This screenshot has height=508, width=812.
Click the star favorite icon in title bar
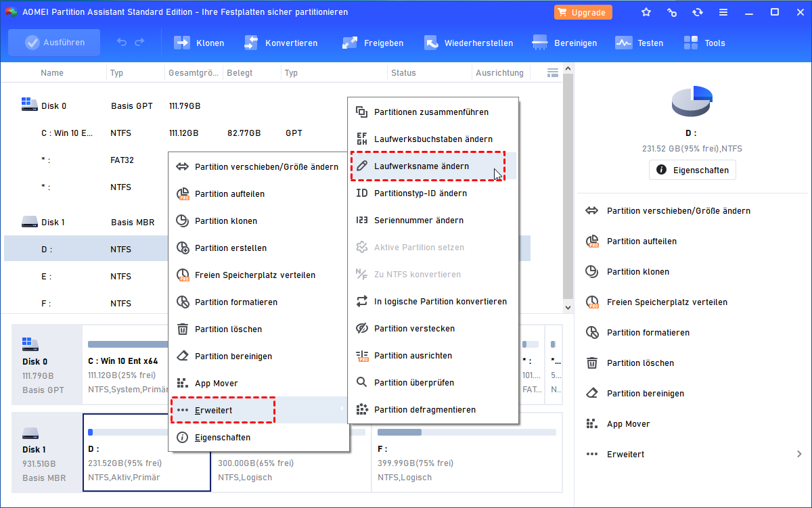[x=646, y=12]
